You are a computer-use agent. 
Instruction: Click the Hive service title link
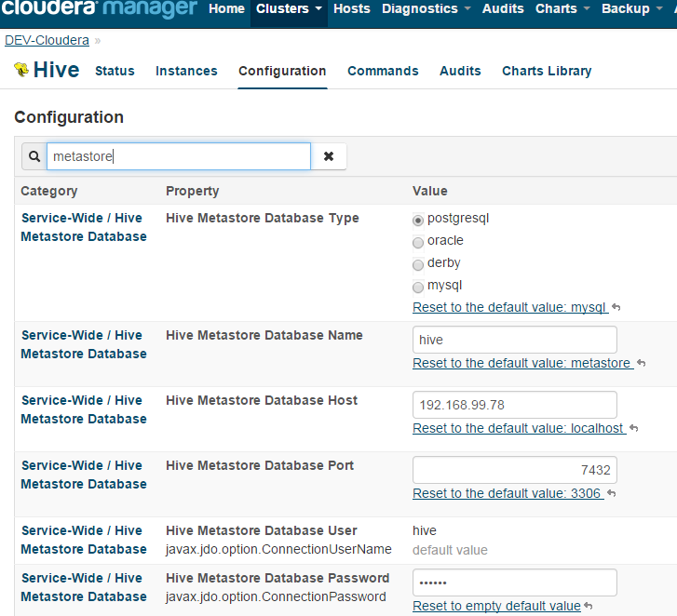[57, 70]
